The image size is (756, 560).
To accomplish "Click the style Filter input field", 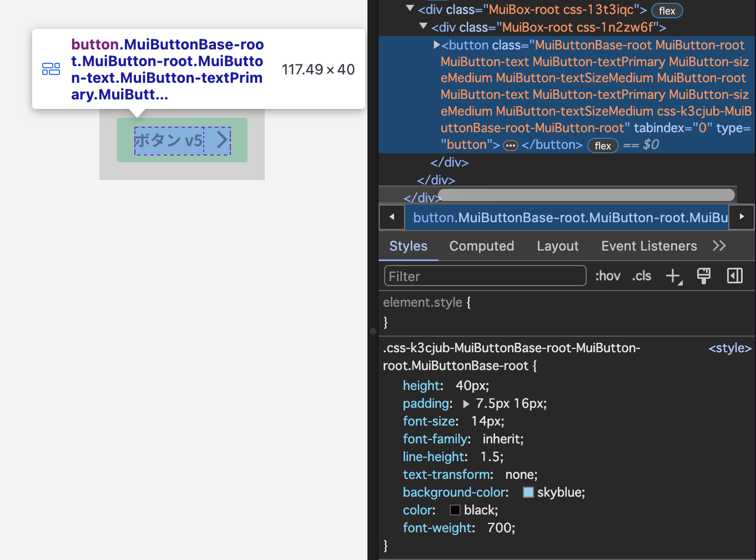I will pos(484,276).
